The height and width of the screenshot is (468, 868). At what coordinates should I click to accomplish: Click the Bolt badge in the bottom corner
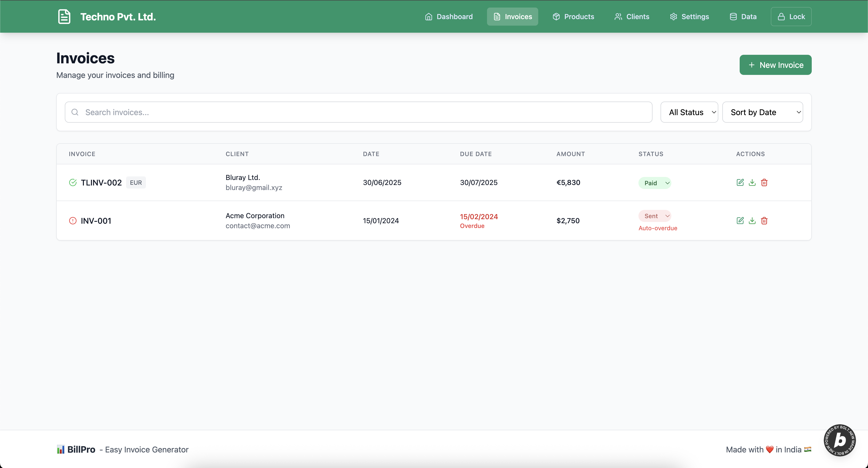point(840,440)
